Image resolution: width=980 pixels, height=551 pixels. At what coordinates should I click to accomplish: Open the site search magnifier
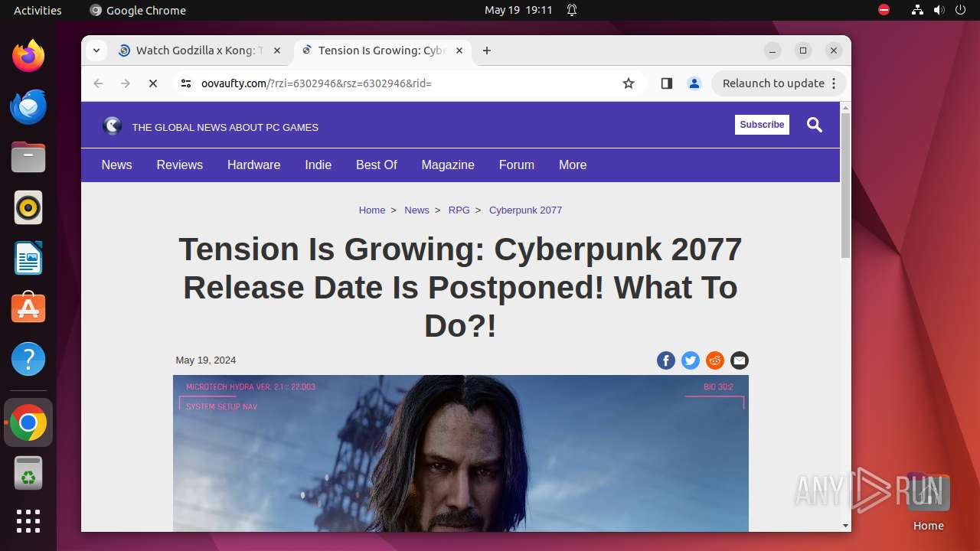click(815, 125)
